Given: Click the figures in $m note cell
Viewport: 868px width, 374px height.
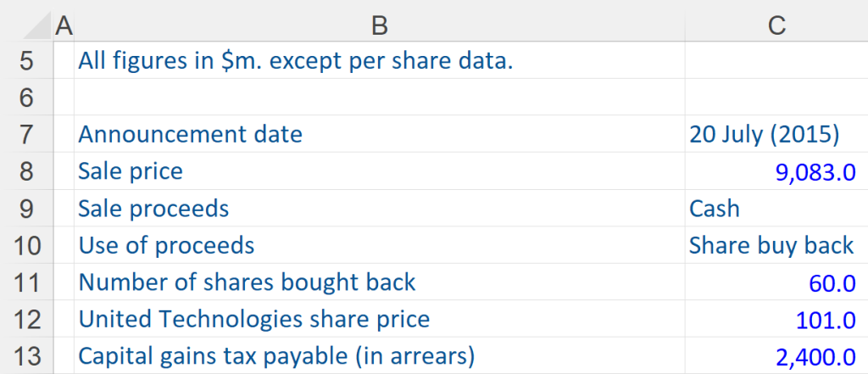Looking at the screenshot, I should click(296, 61).
